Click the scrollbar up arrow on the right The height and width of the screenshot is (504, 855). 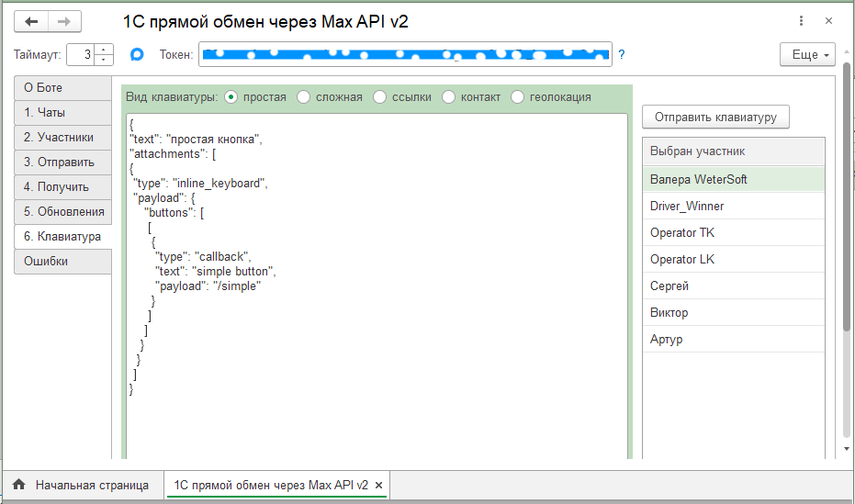847,51
